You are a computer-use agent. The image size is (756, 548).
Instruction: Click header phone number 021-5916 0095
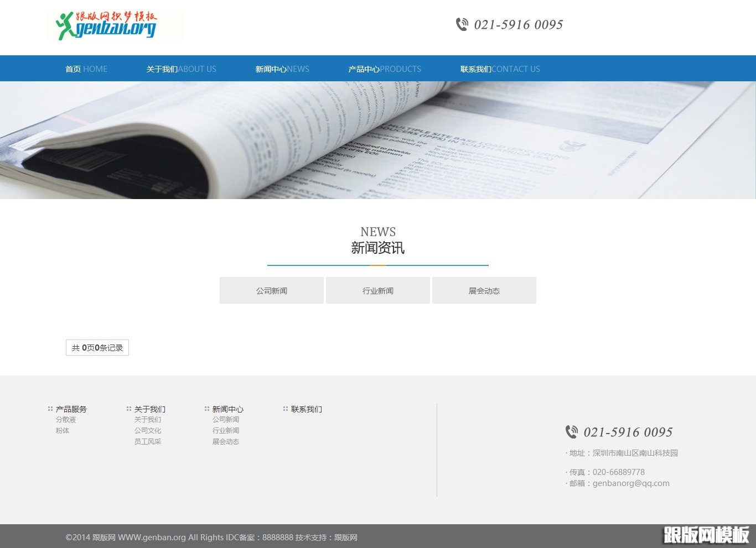click(519, 24)
